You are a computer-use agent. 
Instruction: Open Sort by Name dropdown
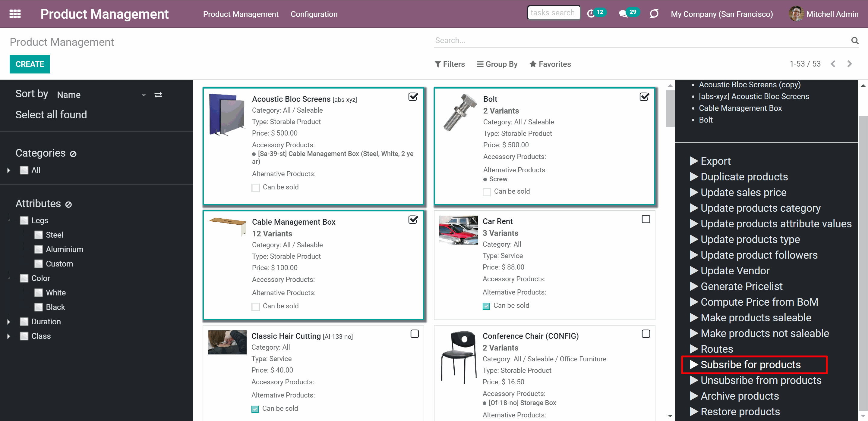coord(101,95)
